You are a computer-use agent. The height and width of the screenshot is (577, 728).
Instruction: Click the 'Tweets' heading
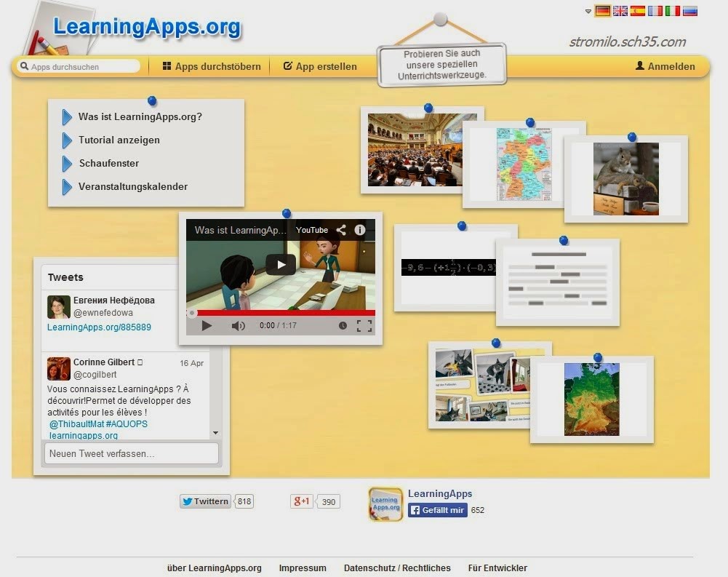point(65,277)
